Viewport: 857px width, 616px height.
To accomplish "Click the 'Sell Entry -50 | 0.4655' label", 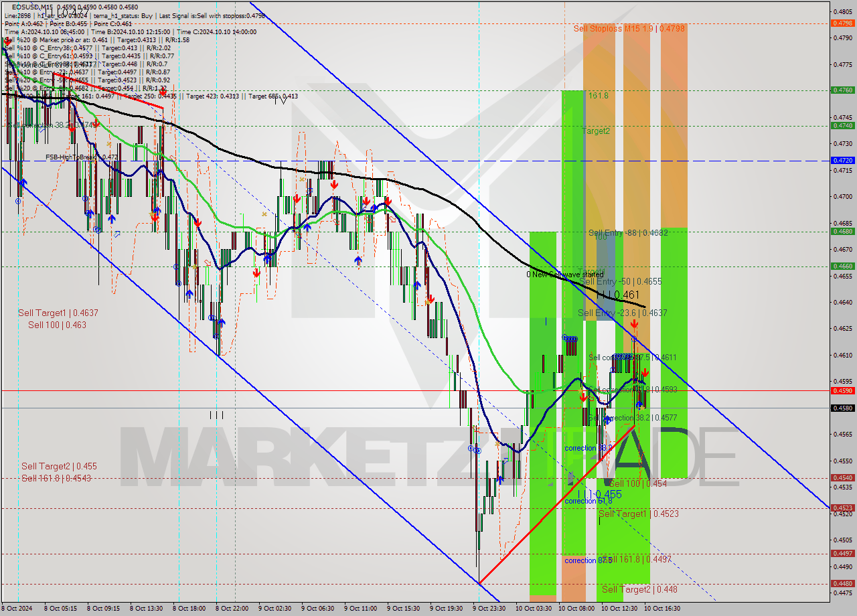I will 620,282.
